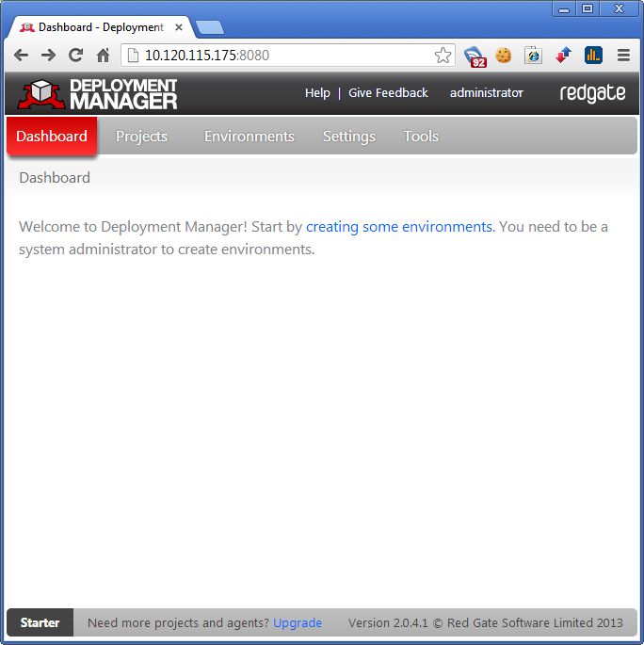
Task: Click the browser Forward arrow
Action: pyautogui.click(x=49, y=56)
